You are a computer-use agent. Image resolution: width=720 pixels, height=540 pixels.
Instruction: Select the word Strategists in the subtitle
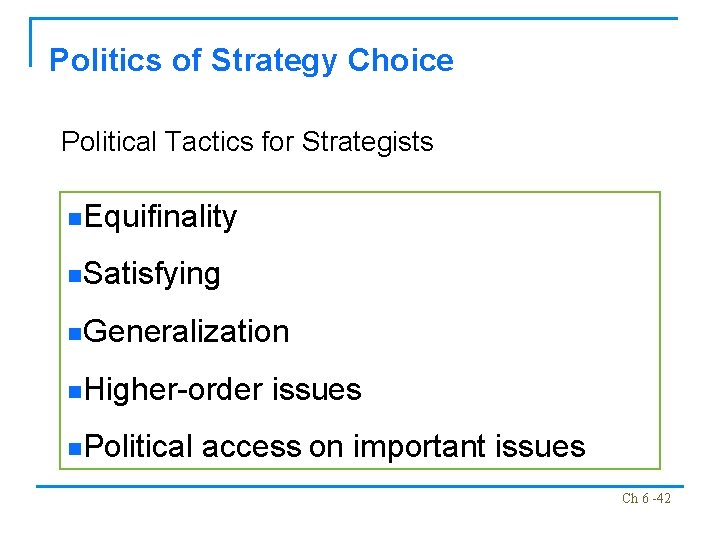367,142
